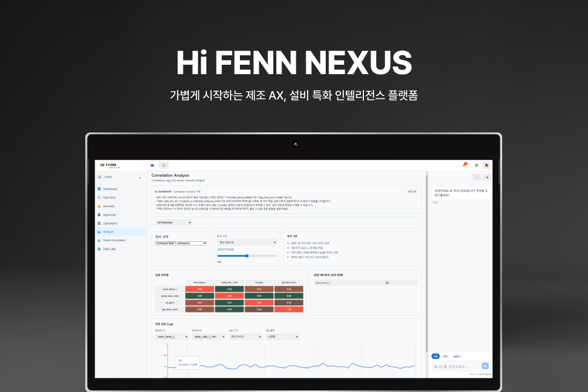Click the refresh button in AI Summary
The image size is (588, 392).
pyautogui.click(x=412, y=191)
